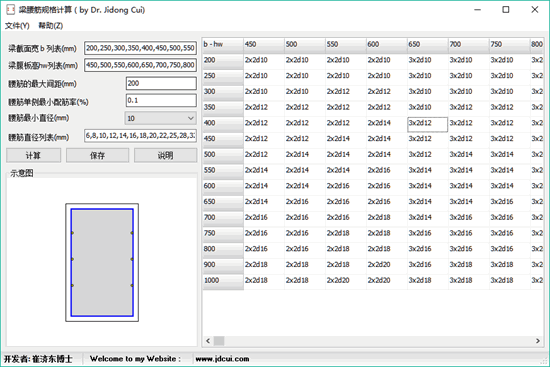Select the second row header 600

coord(223,187)
